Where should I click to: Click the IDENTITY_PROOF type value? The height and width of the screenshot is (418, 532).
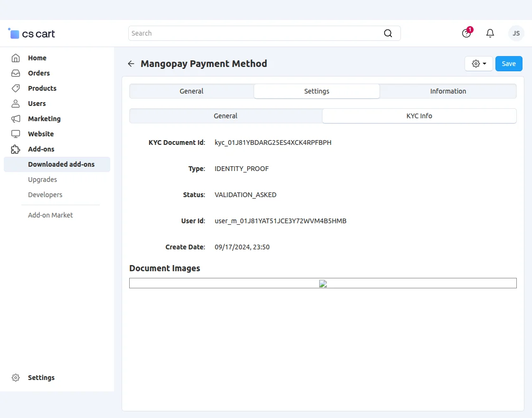point(242,169)
